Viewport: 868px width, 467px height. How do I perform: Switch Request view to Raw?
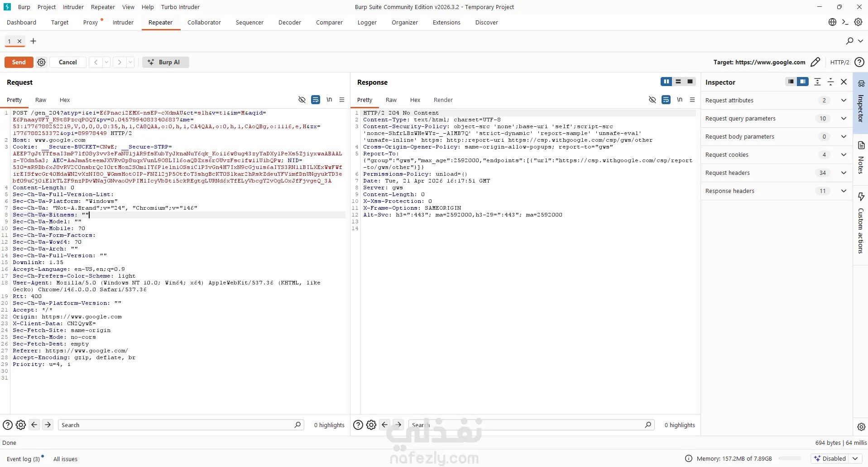pyautogui.click(x=41, y=100)
